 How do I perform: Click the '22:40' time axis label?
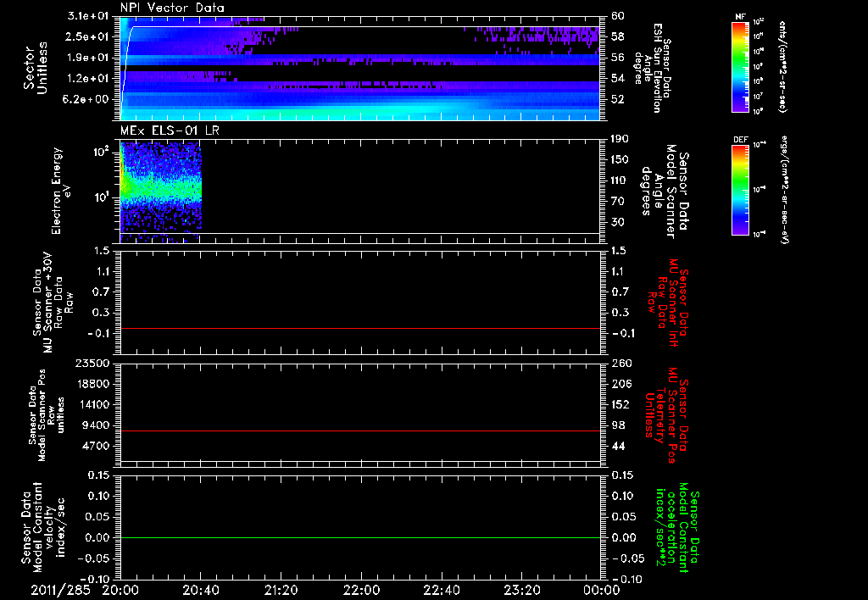click(x=441, y=590)
